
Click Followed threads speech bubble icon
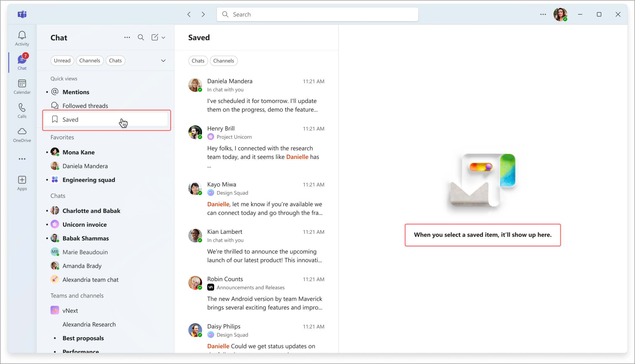click(x=55, y=106)
